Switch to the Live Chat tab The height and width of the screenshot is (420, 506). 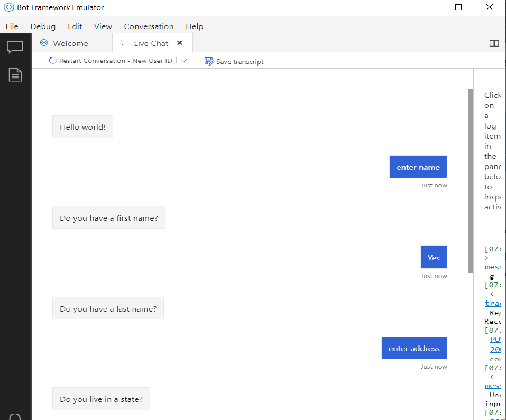pyautogui.click(x=152, y=43)
